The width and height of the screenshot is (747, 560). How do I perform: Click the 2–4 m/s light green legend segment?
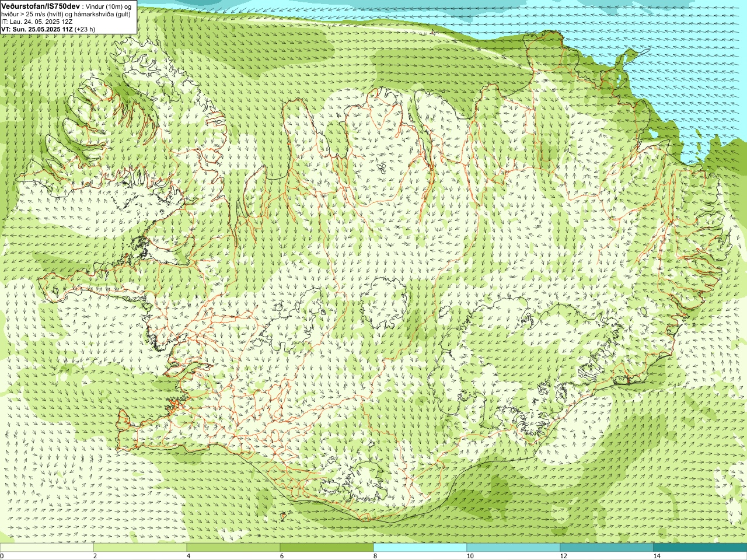140,548
